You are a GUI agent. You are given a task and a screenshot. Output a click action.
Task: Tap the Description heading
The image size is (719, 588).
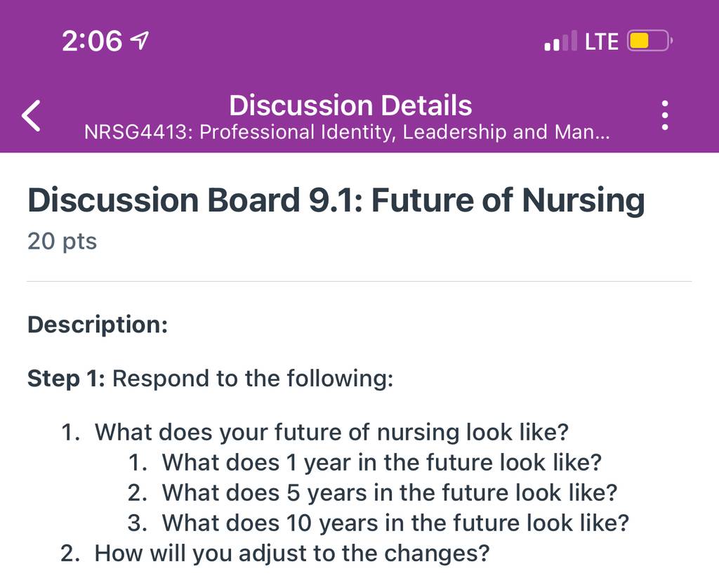98,325
